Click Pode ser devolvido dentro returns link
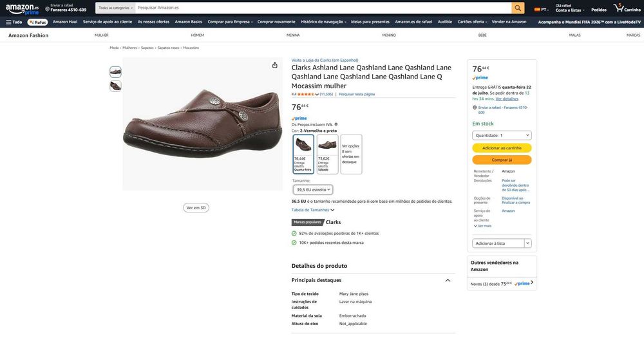The width and height of the screenshot is (644, 338). tap(515, 185)
